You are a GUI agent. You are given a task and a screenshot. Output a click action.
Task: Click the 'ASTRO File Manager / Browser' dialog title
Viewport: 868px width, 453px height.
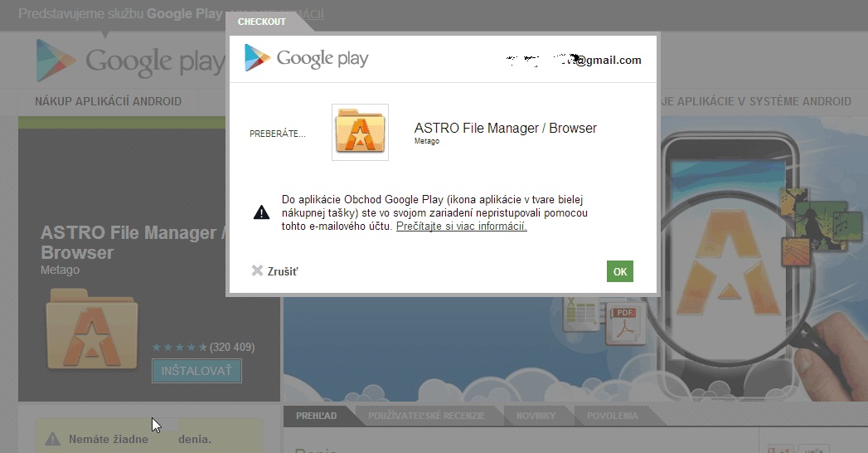pos(506,128)
